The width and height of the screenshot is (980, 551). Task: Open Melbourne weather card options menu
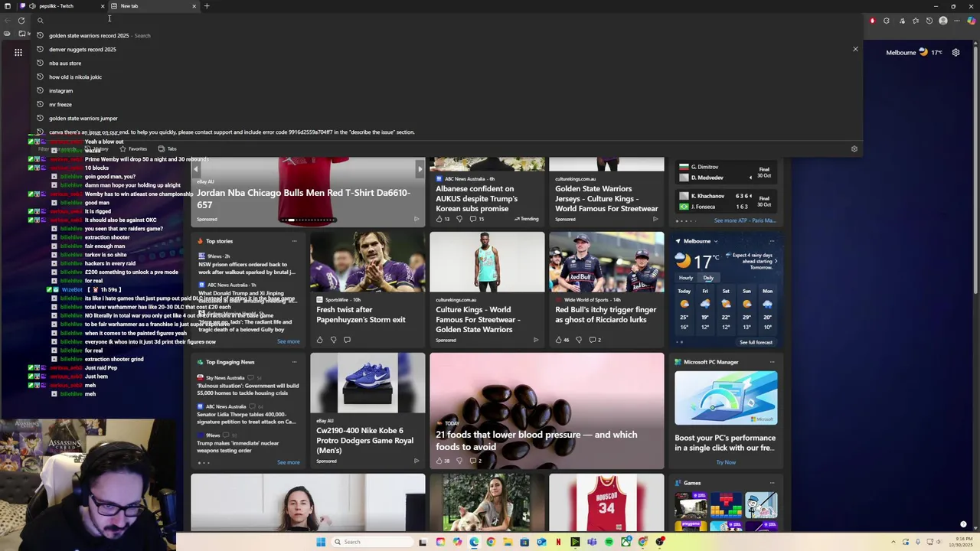[x=772, y=241]
